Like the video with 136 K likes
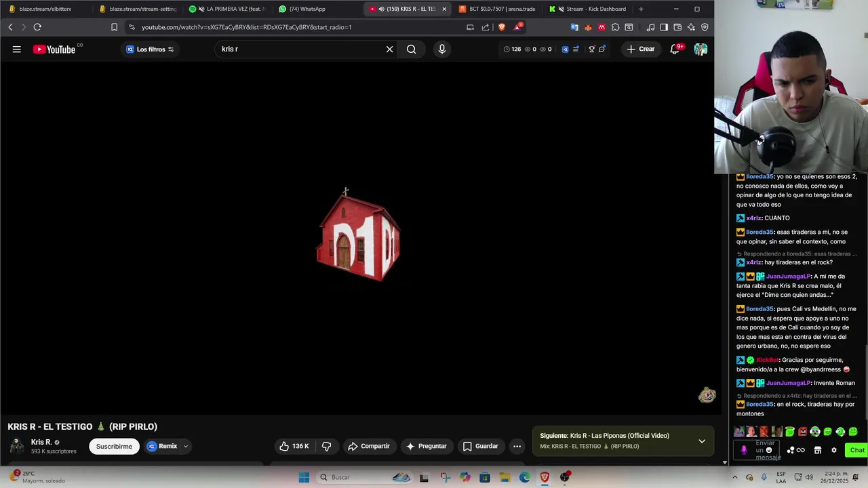This screenshot has width=868, height=488. coord(294,446)
